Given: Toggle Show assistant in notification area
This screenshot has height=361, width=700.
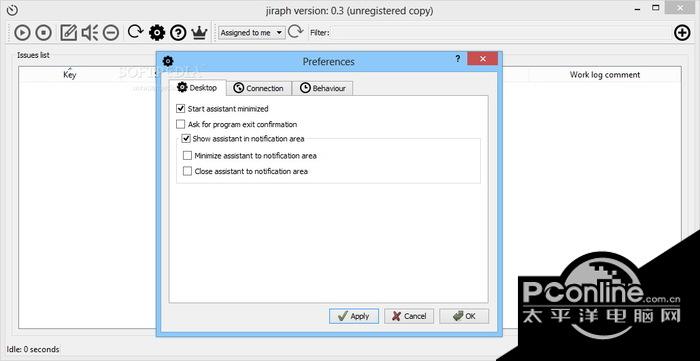Looking at the screenshot, I should coord(186,139).
